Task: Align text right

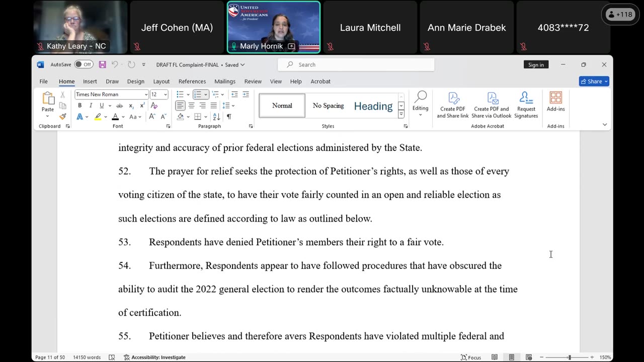Action: (202, 106)
